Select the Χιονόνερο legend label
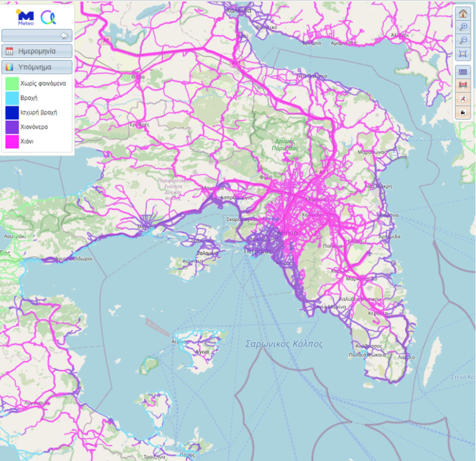Viewport: 476px width, 461px height. [x=34, y=127]
